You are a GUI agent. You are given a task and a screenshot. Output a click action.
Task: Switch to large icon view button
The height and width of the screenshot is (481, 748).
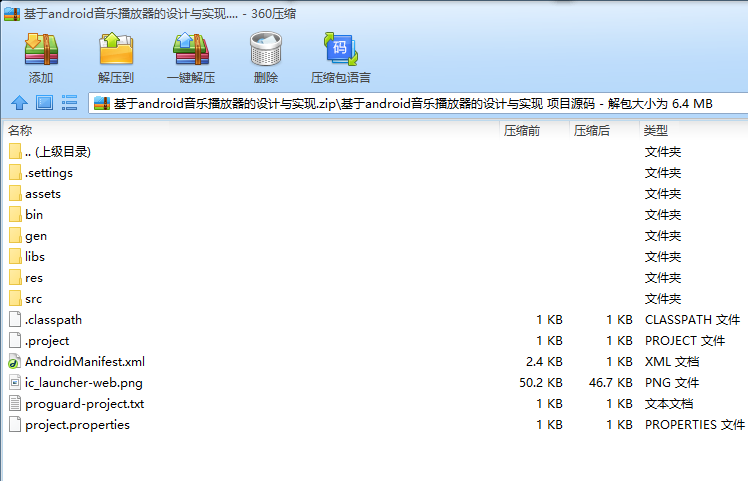(44, 103)
